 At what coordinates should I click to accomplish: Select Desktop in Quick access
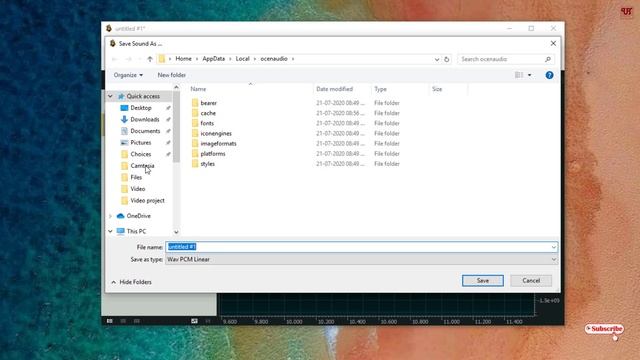pyautogui.click(x=141, y=108)
